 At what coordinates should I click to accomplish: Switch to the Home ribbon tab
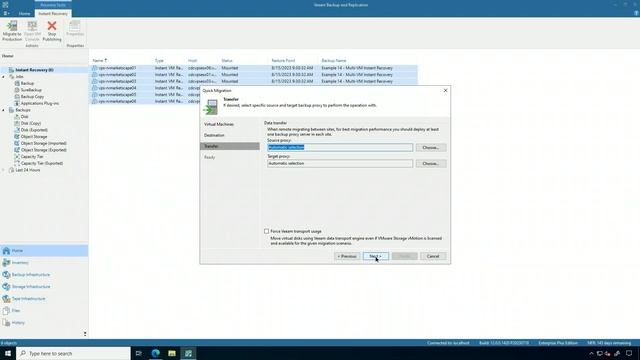(x=24, y=13)
